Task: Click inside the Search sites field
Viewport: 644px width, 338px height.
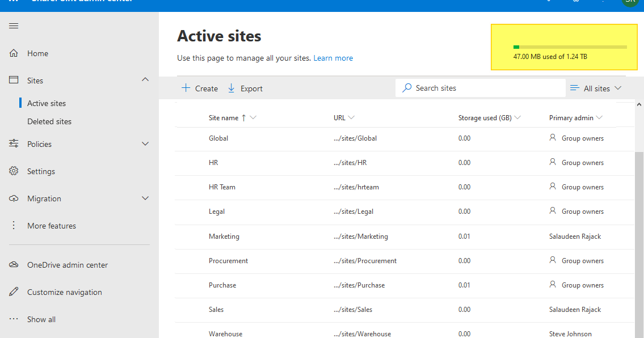Action: point(479,88)
